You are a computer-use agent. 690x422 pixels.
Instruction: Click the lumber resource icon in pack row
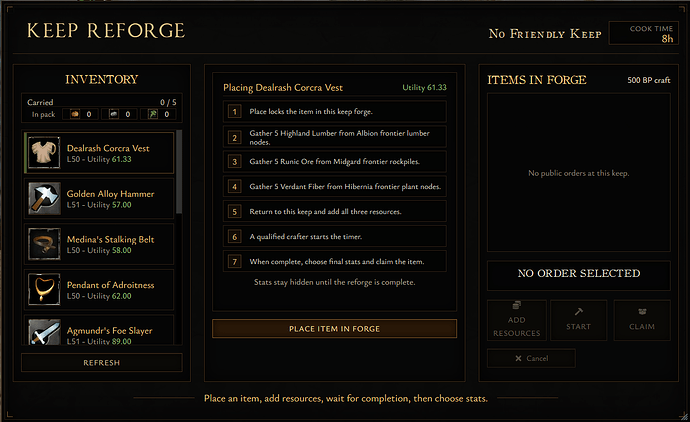[x=75, y=114]
